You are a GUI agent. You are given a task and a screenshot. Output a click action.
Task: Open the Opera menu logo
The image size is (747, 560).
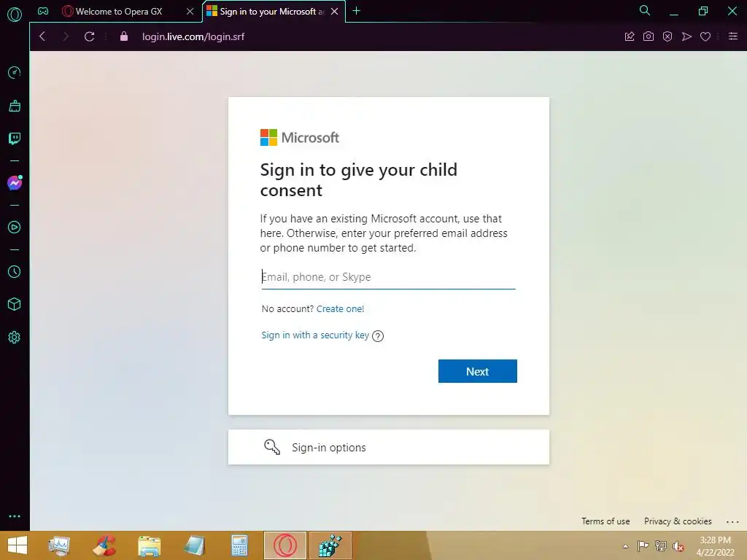[x=15, y=15]
